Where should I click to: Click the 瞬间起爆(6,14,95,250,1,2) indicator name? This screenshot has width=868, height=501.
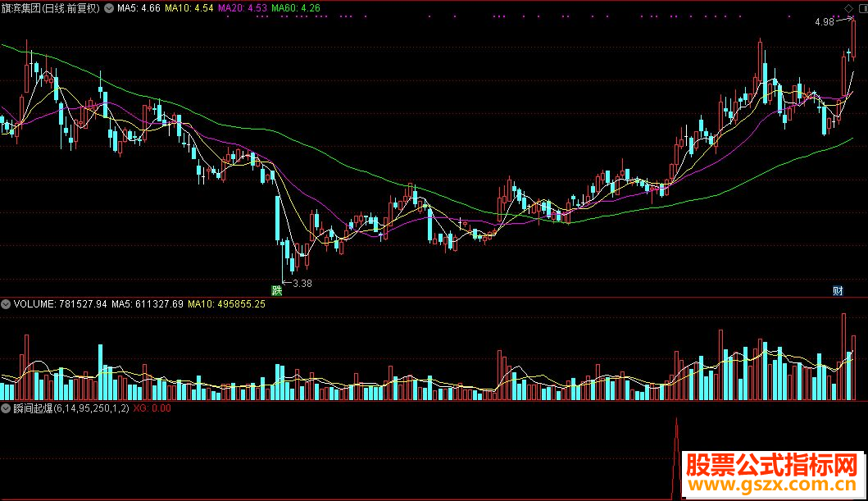click(x=70, y=408)
